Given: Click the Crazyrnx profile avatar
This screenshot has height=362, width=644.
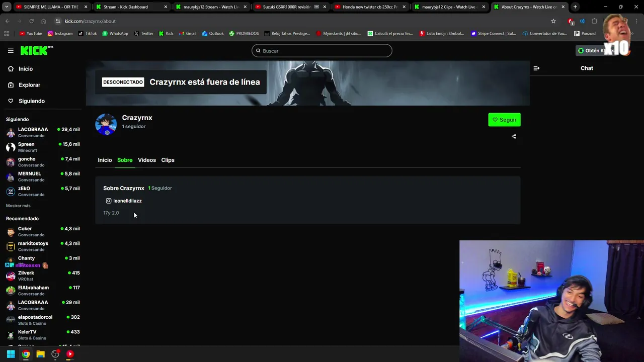Looking at the screenshot, I should pyautogui.click(x=106, y=124).
